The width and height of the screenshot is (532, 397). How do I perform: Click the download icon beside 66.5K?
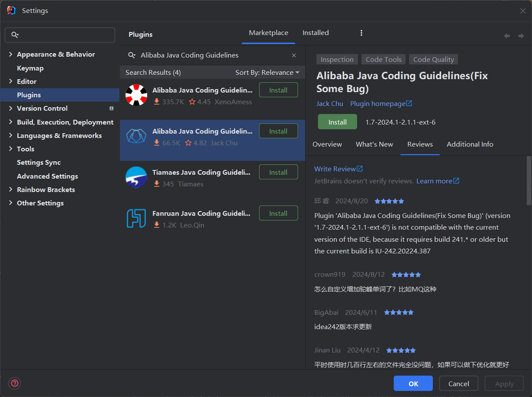[157, 143]
